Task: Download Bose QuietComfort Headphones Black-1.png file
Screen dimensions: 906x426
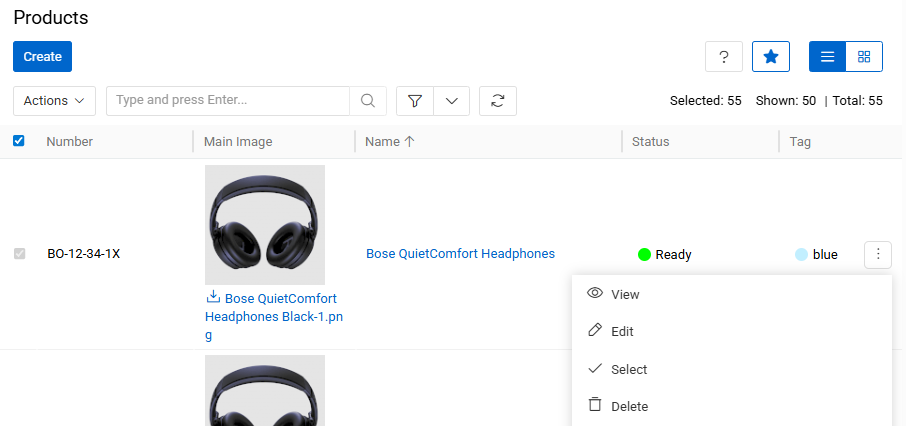Action: [x=274, y=317]
